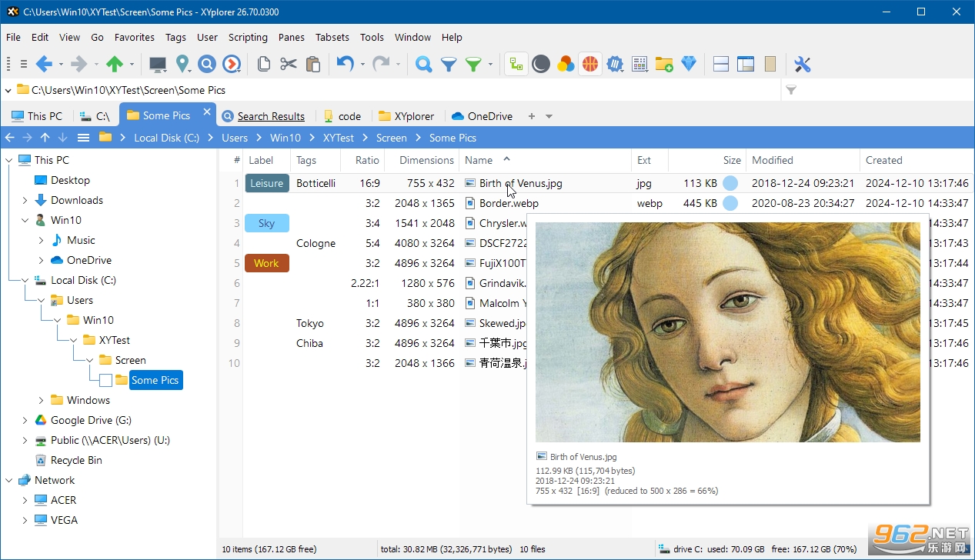Add a new tab with the plus button

point(531,116)
